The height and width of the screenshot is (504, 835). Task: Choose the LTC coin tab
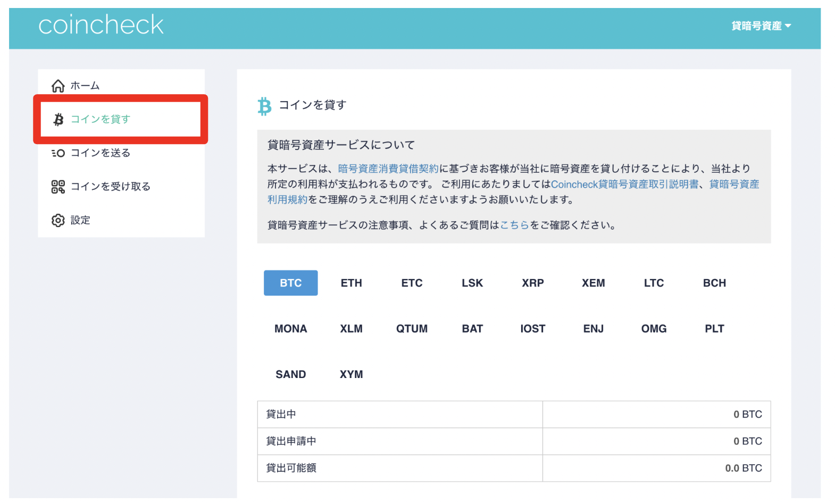coord(654,283)
